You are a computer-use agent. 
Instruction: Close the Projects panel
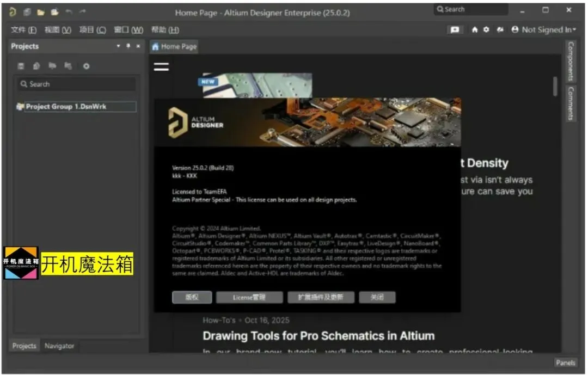tap(138, 46)
